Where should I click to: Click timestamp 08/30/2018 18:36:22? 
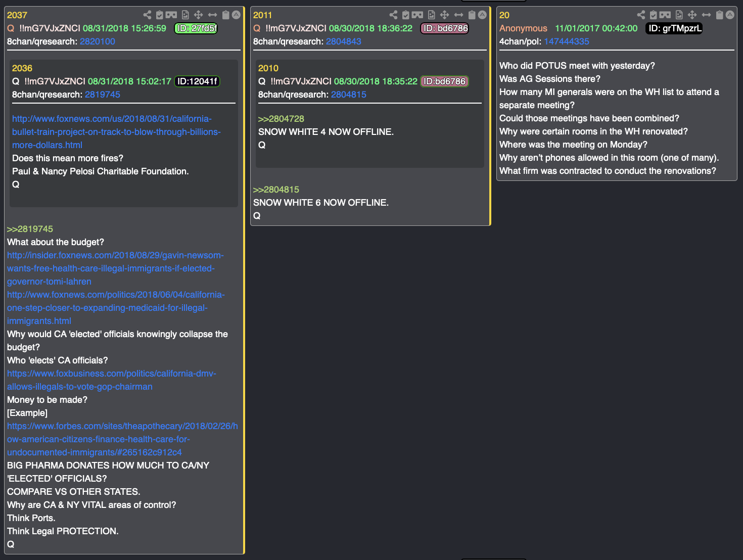point(370,28)
